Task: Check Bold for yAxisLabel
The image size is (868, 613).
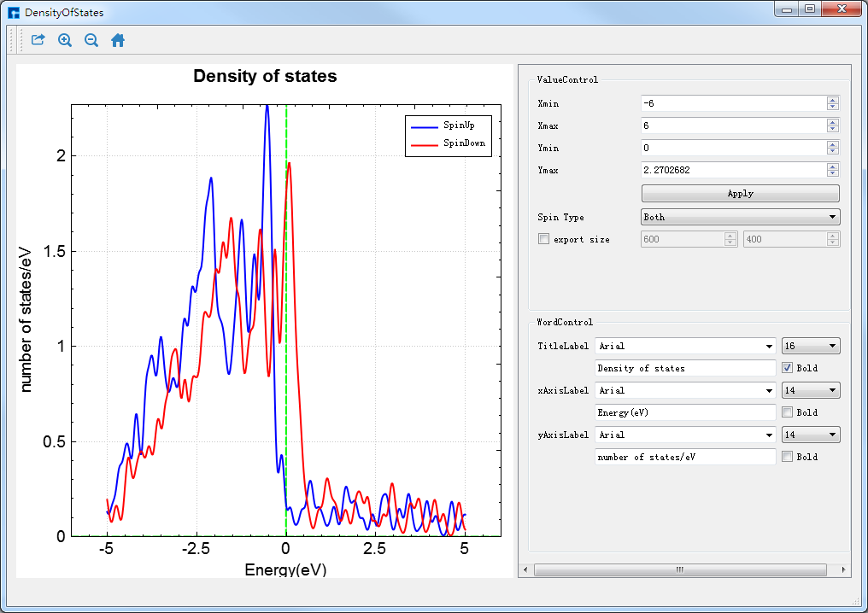Action: point(788,457)
